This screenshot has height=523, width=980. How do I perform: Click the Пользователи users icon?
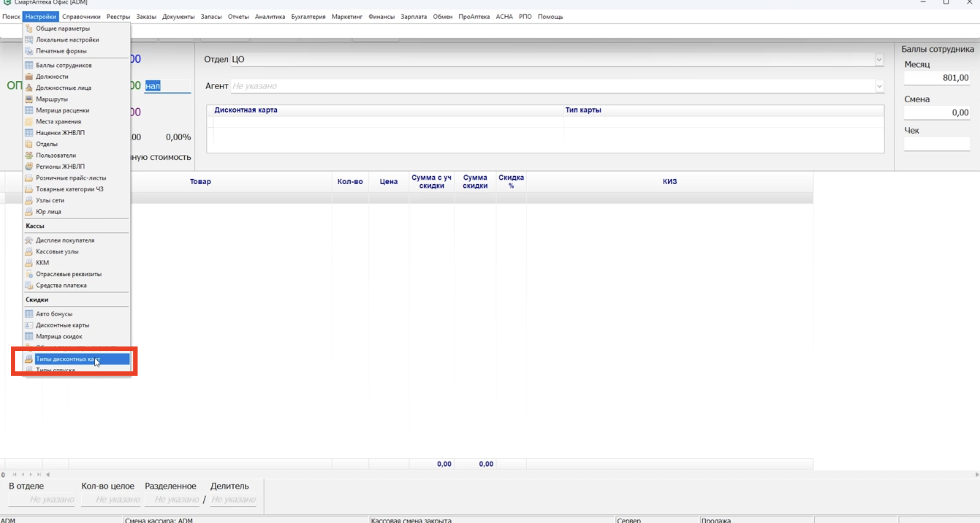click(29, 155)
